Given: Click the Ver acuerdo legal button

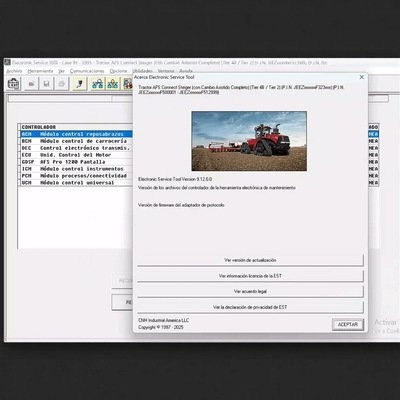Looking at the screenshot, I should 250,291.
